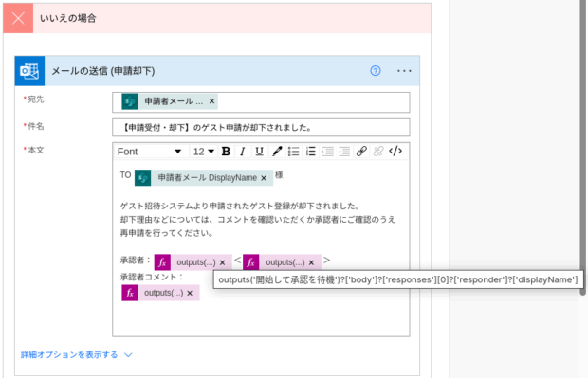Open the three-dot menu of メールの送信 action
Screen dimensions: 588x378
(404, 71)
